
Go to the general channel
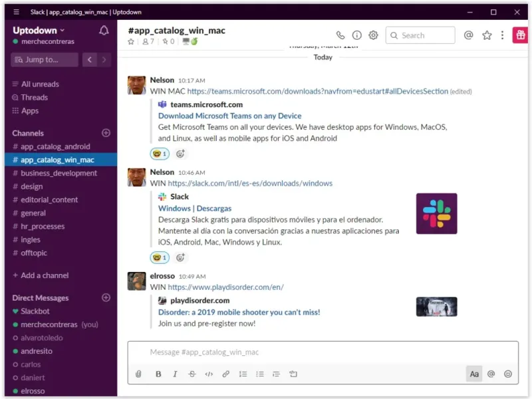click(33, 213)
